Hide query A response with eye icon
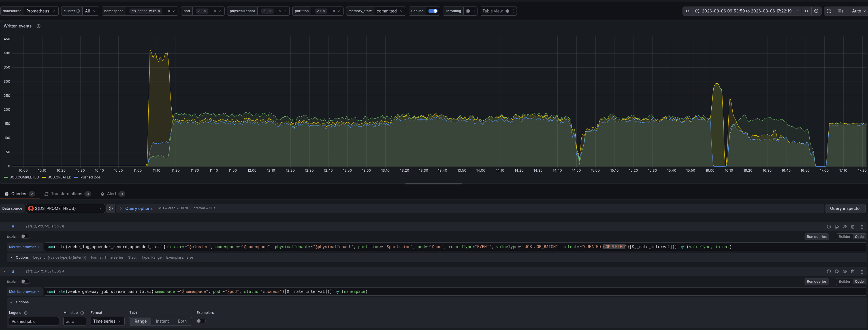The width and height of the screenshot is (868, 330). tap(844, 227)
